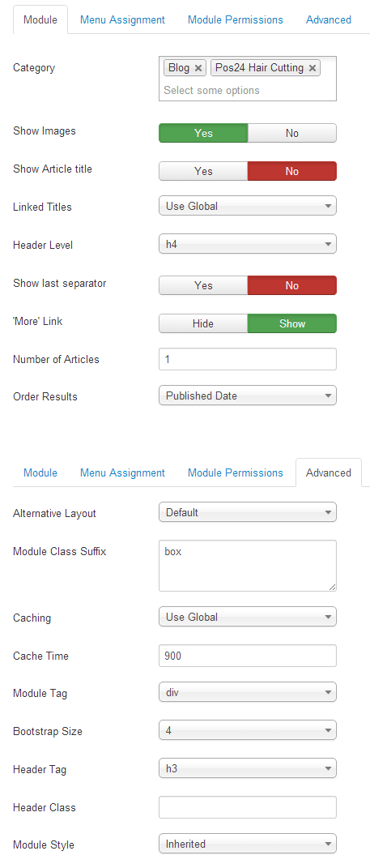Viewport: 370px width, 868px height.
Task: Remove the Pos24 Hair Cutting tag
Action: (312, 68)
